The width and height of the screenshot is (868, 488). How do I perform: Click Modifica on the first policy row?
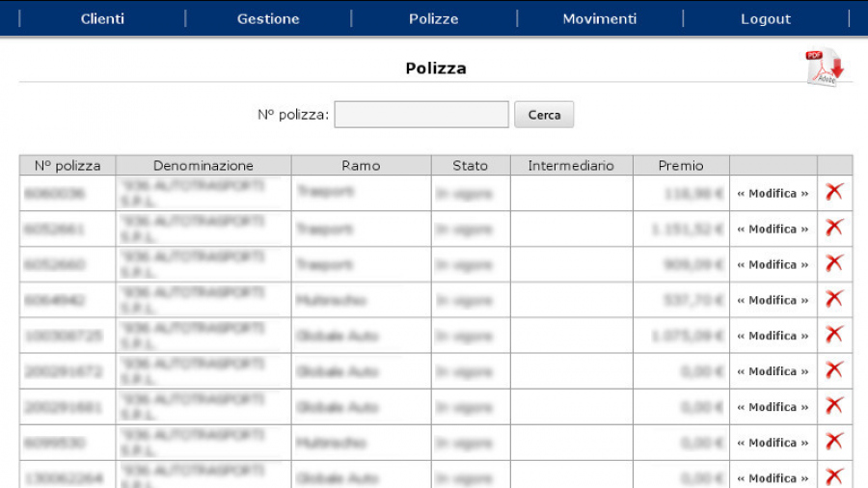773,193
